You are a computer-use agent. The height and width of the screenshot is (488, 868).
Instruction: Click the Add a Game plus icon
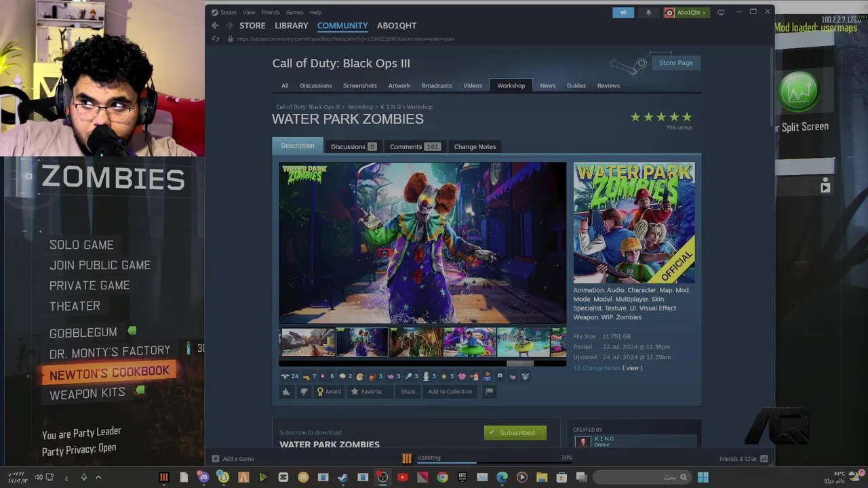click(x=216, y=459)
